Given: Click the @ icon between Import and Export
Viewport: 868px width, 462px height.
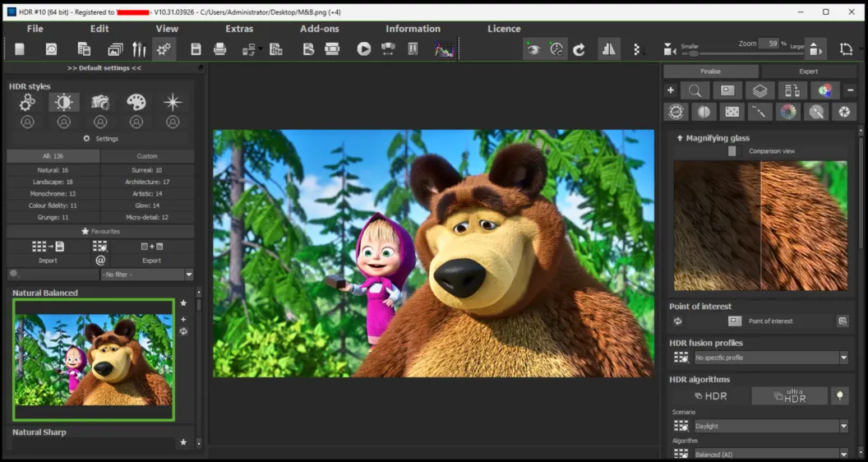Looking at the screenshot, I should click(x=100, y=260).
